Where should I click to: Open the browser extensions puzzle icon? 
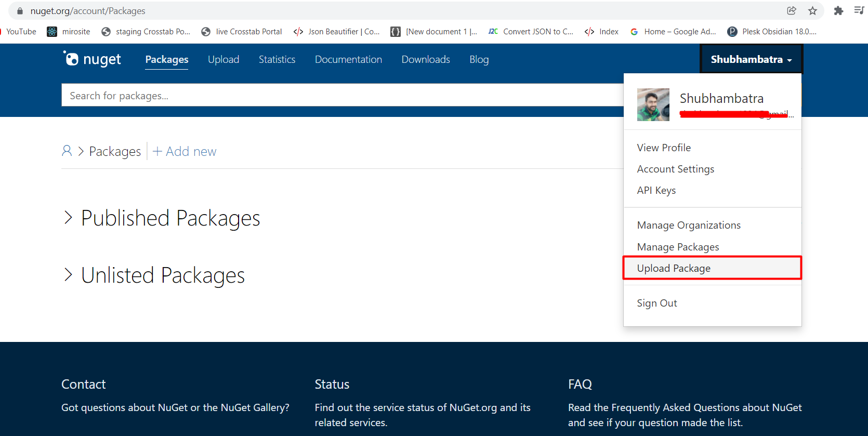tap(838, 10)
